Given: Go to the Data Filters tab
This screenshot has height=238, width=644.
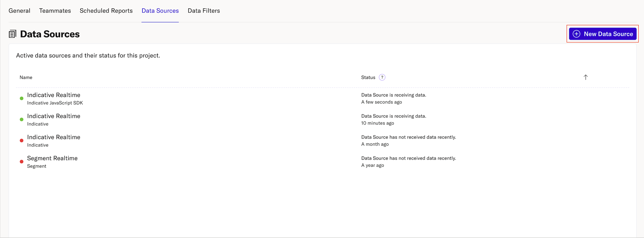Looking at the screenshot, I should coord(204,11).
